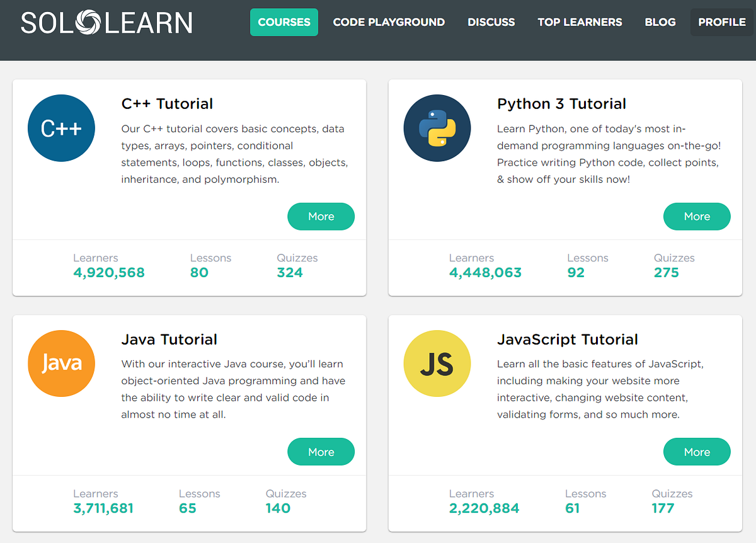The width and height of the screenshot is (756, 543).
Task: Open the Blog section
Action: coord(660,22)
